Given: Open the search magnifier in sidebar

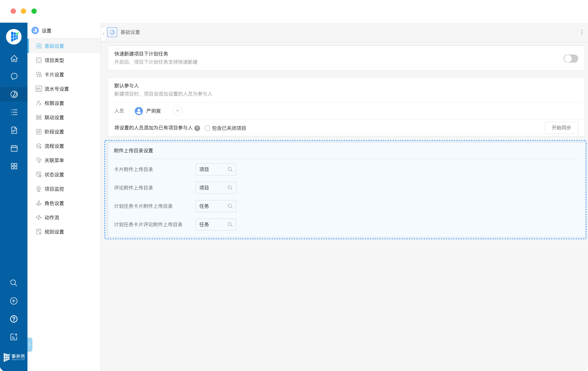Looking at the screenshot, I should [14, 283].
